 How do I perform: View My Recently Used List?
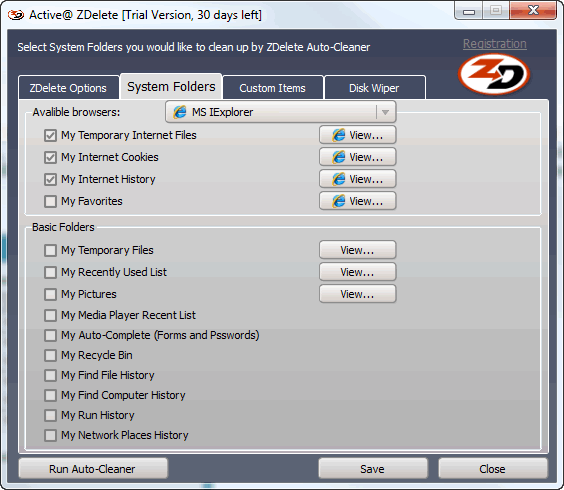coord(358,272)
